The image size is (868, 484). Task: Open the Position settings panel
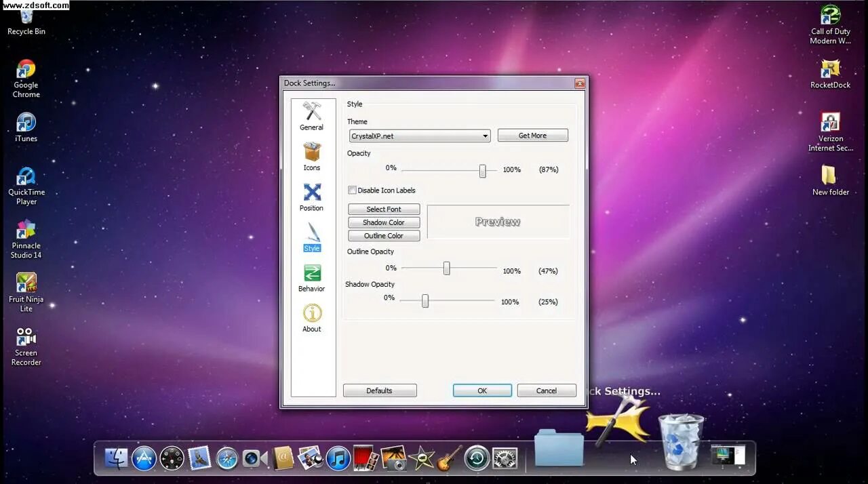pos(311,197)
